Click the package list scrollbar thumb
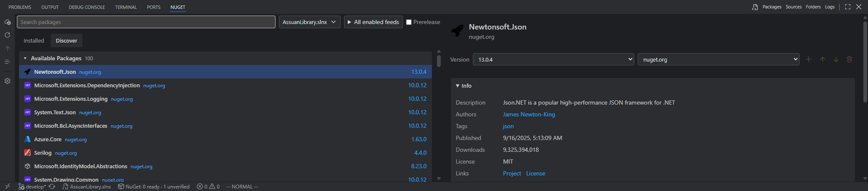This screenshot has height=191, width=868. (x=439, y=61)
